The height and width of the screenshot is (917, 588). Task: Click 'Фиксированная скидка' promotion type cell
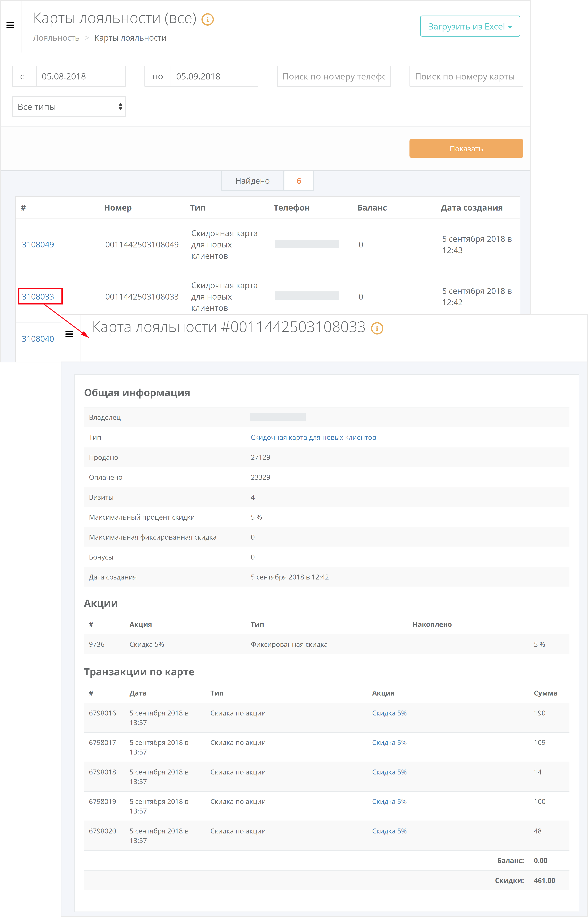(x=289, y=644)
